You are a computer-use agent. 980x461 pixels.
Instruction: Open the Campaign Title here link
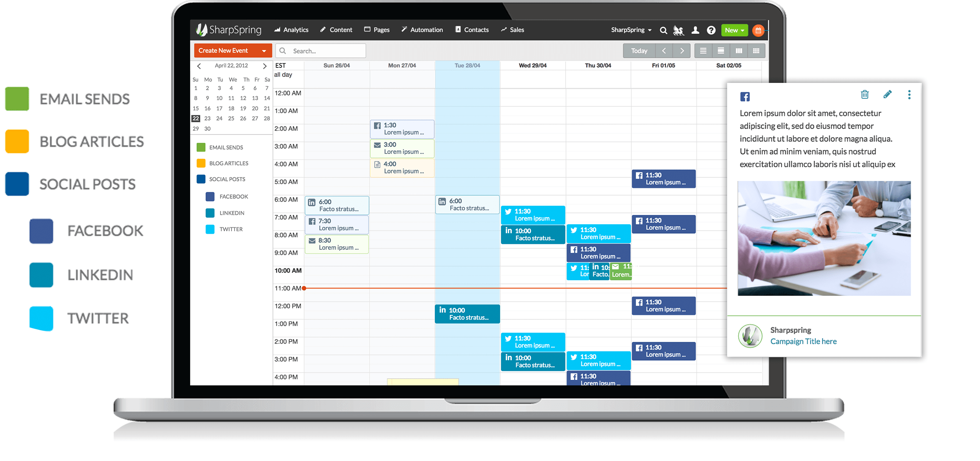[803, 341]
